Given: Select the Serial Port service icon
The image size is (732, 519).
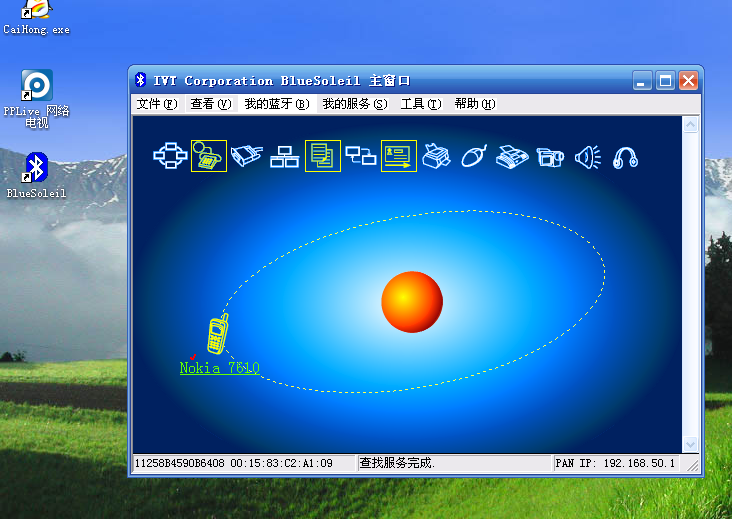Looking at the screenshot, I should 246,156.
